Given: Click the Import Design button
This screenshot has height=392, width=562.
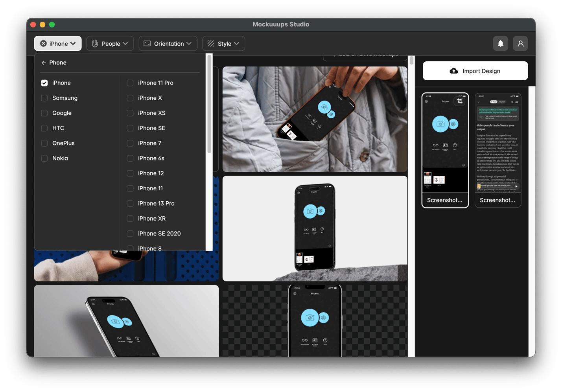Looking at the screenshot, I should click(x=475, y=71).
